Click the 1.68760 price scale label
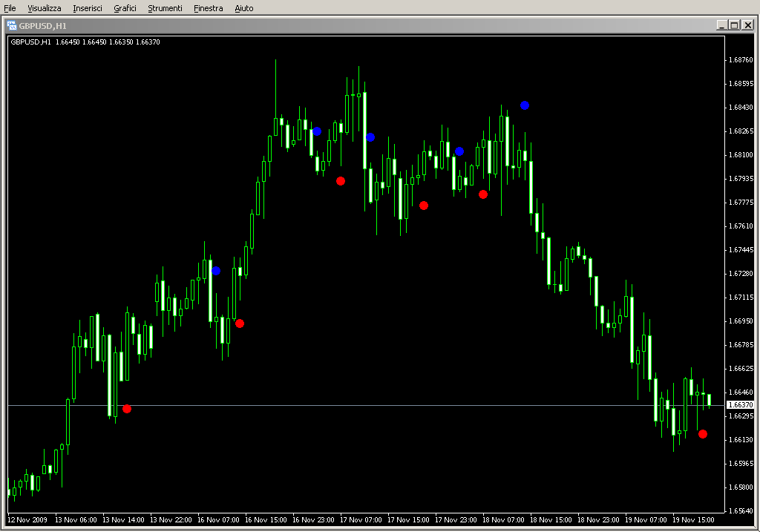 point(741,60)
